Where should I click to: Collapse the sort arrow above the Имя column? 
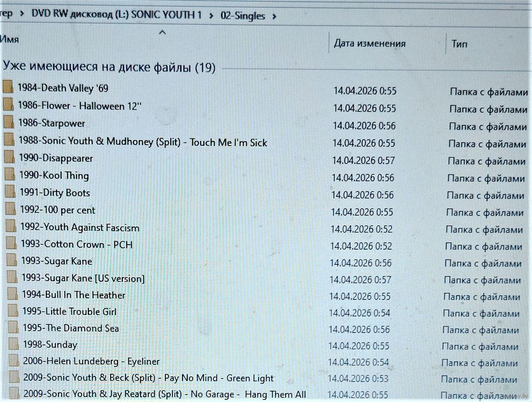point(162,33)
